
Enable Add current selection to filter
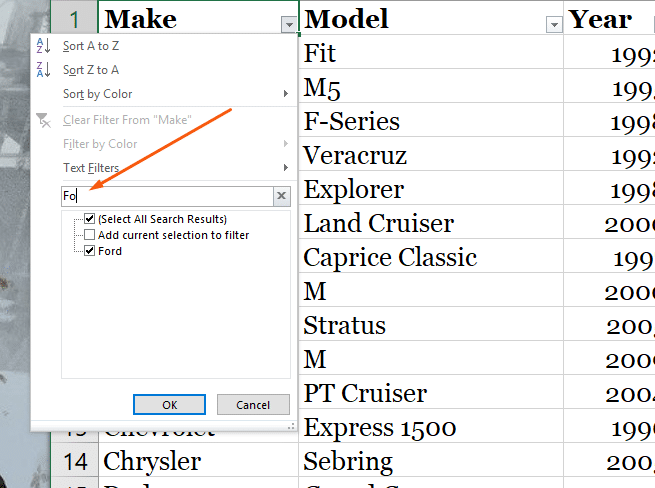[x=89, y=234]
